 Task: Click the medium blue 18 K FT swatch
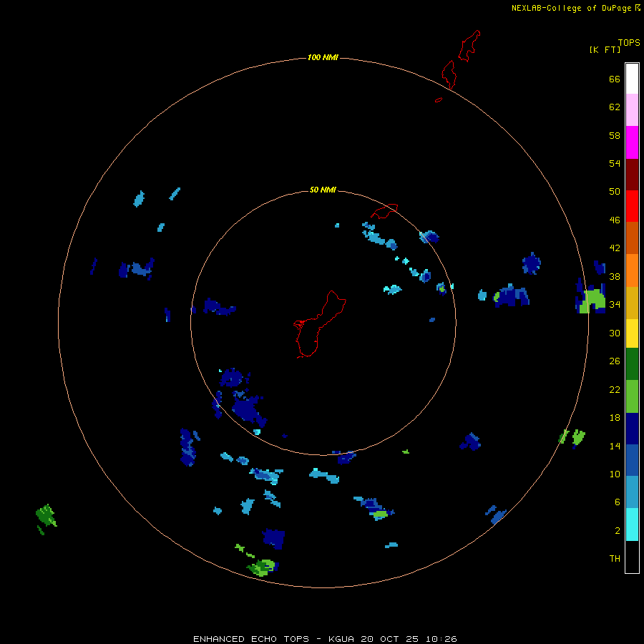click(632, 460)
